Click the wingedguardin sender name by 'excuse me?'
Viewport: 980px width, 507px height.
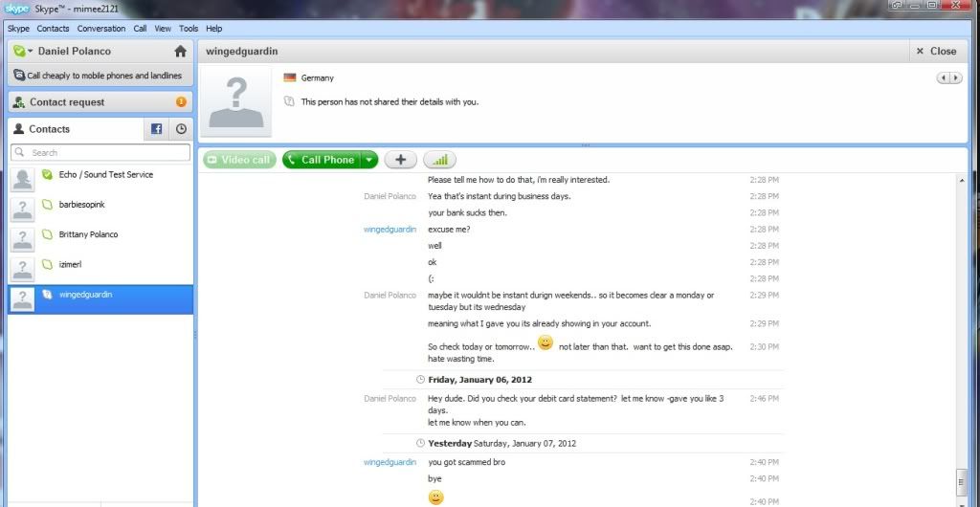[390, 230]
